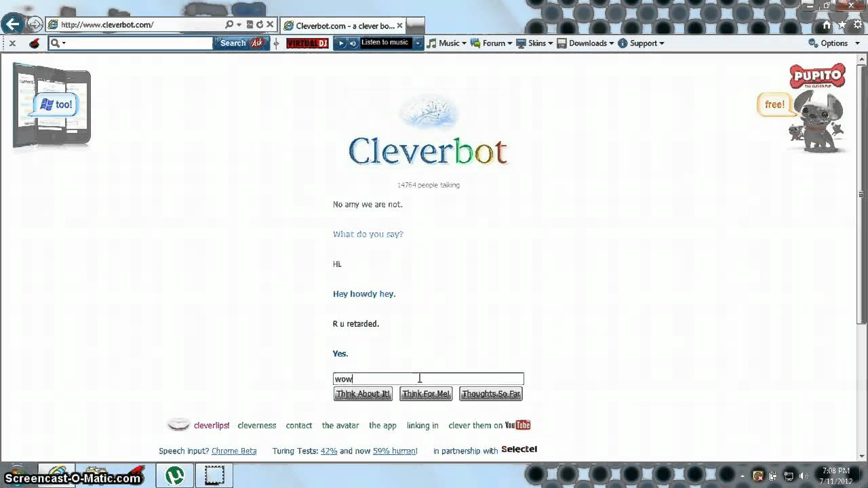
Task: Open a new blank tab
Action: (x=415, y=26)
